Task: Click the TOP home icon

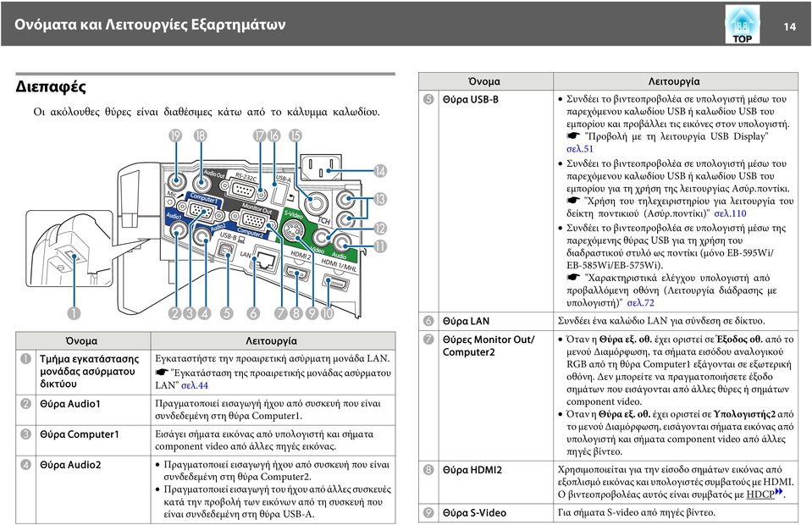Action: tap(742, 25)
